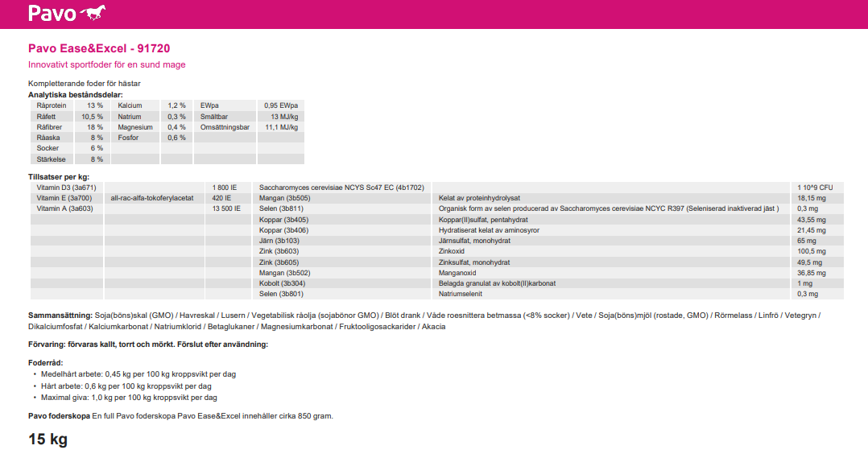Click the 1 10^9 CFU value
Viewport: 868px width, 458px height.
click(x=815, y=188)
